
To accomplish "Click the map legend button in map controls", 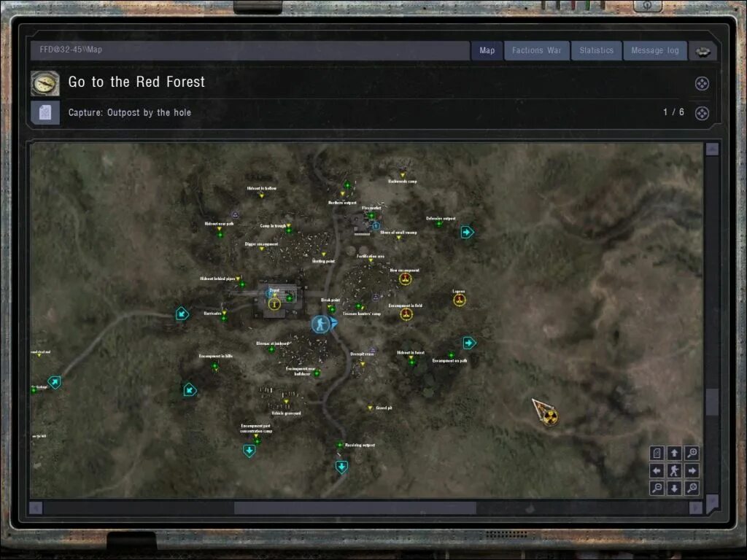I will pos(657,453).
